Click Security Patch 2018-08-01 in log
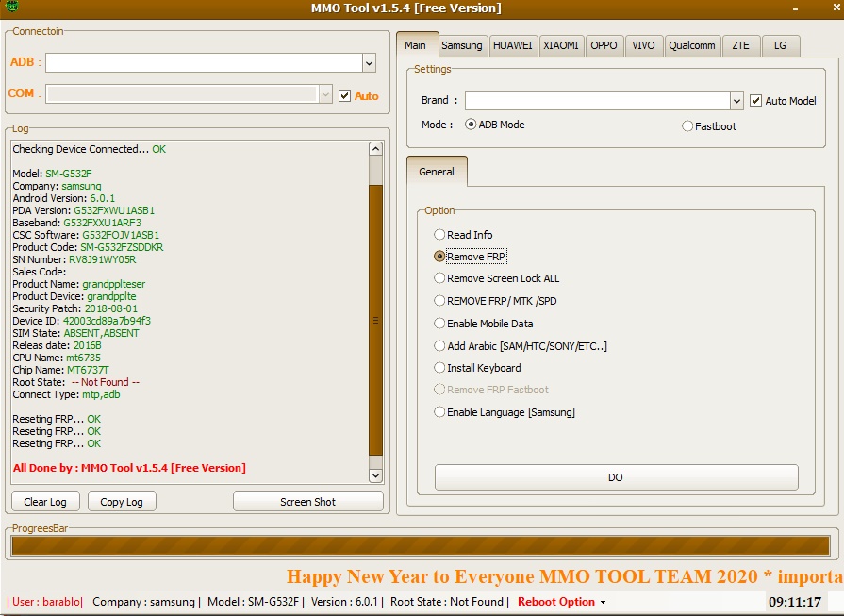The width and height of the screenshot is (844, 616). coord(111,308)
